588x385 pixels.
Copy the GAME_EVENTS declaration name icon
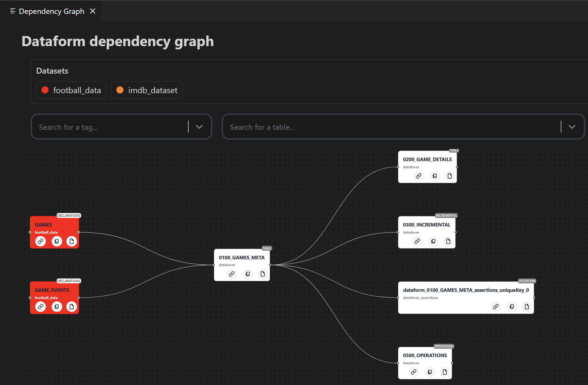(x=57, y=307)
